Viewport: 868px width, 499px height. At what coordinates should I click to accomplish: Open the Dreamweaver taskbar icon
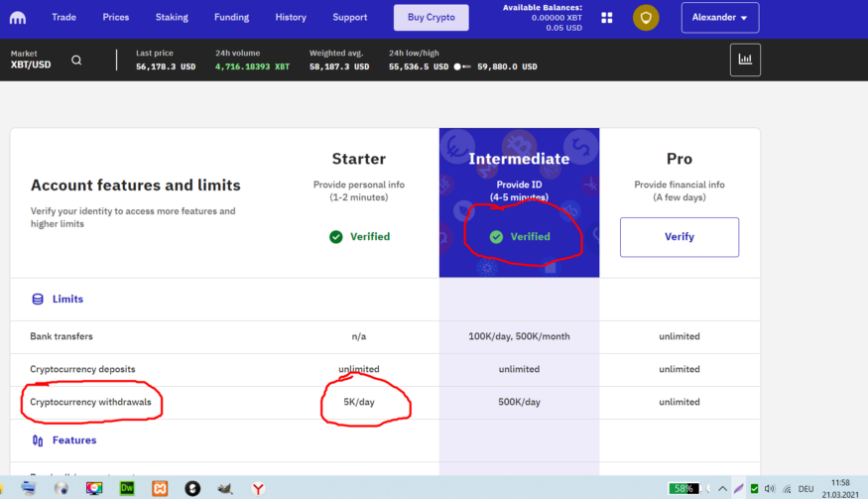pos(127,488)
